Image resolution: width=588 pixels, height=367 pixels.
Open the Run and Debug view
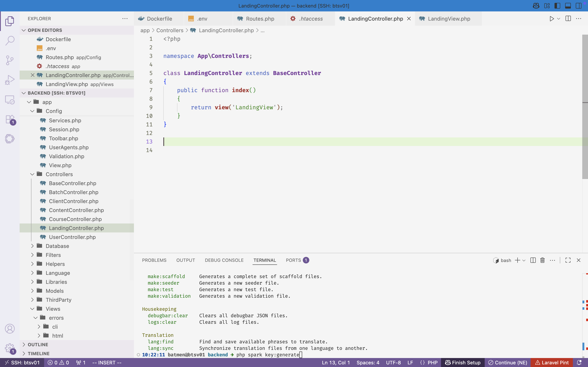10,80
